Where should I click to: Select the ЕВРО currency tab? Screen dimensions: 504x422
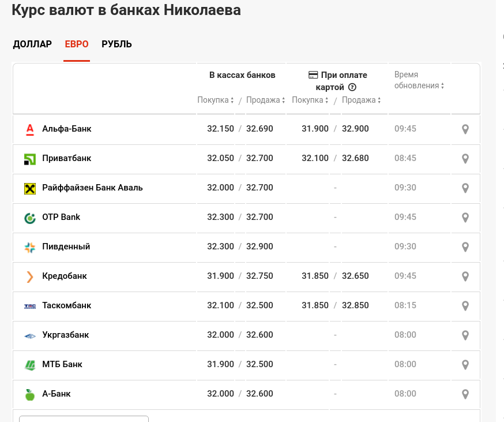(x=77, y=44)
